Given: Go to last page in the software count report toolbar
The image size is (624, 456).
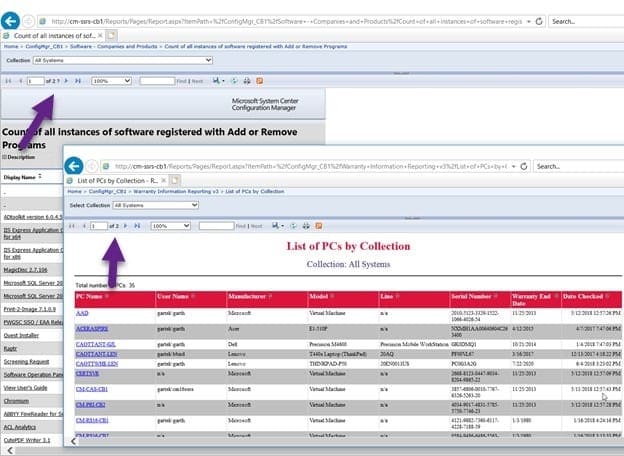Looking at the screenshot, I should (78, 81).
